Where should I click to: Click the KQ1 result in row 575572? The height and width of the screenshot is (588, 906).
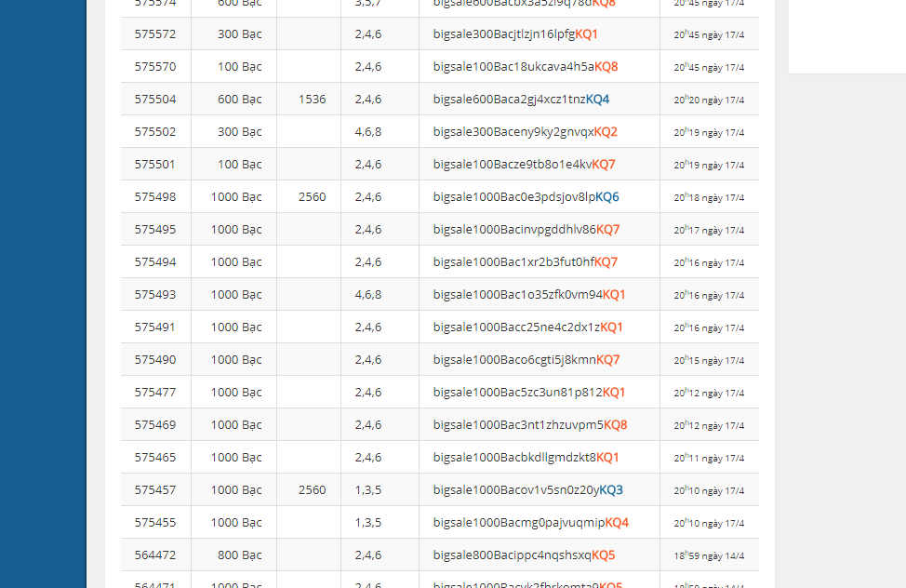586,34
